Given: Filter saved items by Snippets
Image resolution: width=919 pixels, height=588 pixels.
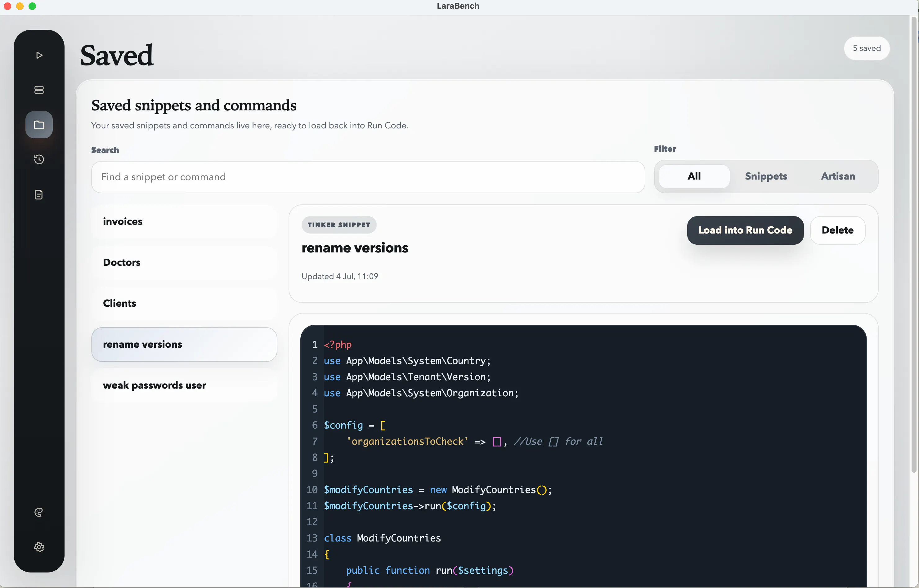Looking at the screenshot, I should click(x=766, y=176).
